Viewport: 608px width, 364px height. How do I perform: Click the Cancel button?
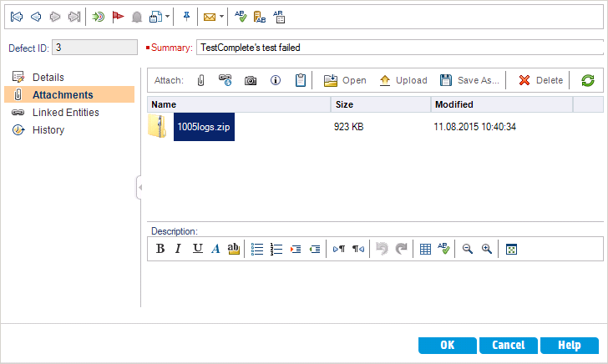point(509,345)
